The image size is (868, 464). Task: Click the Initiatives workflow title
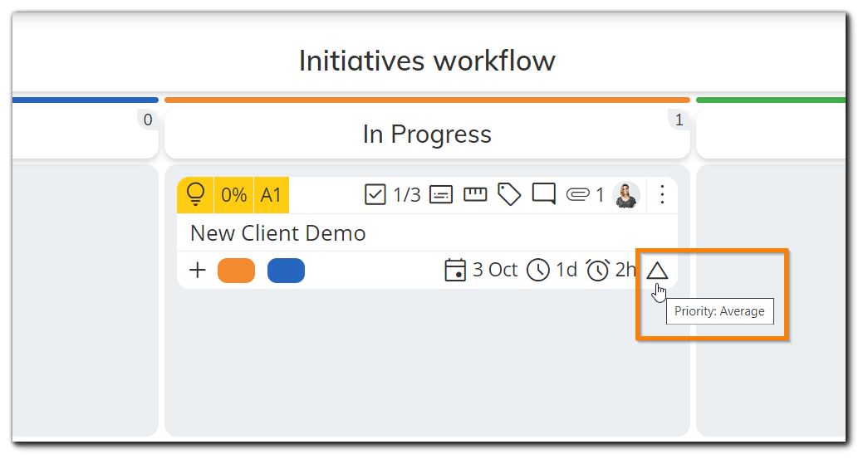coord(427,61)
